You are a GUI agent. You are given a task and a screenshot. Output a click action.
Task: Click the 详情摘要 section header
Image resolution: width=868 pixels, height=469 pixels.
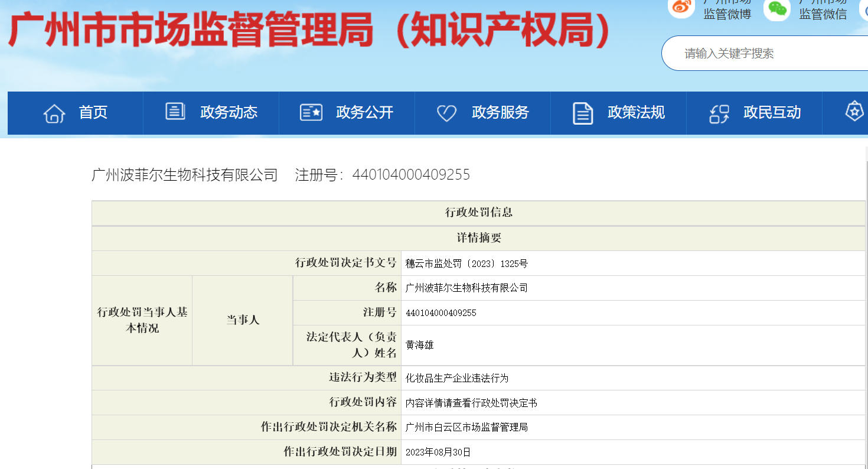[479, 238]
